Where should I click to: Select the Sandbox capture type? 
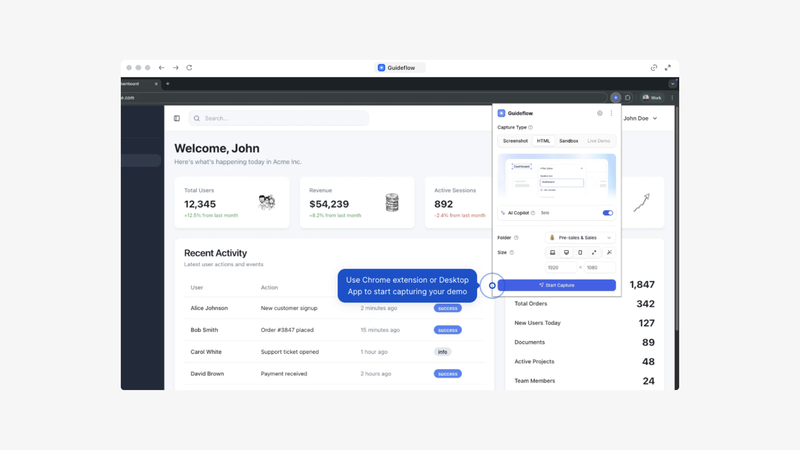click(568, 141)
